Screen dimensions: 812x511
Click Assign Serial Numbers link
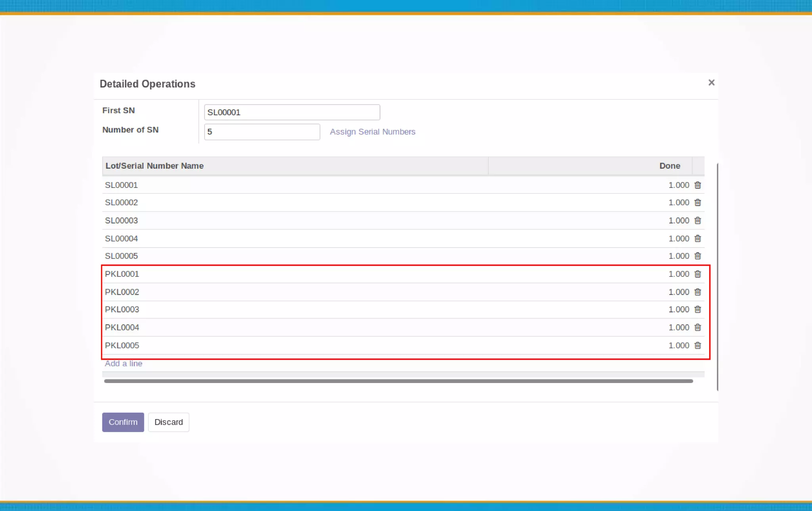click(x=372, y=132)
